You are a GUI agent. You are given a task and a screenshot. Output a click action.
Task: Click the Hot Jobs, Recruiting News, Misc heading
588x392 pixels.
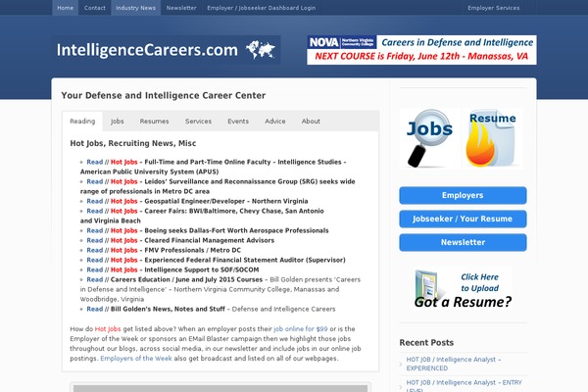[133, 143]
